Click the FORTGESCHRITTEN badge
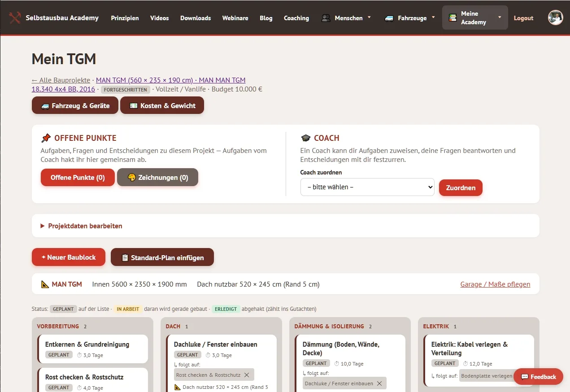570x392 pixels. [126, 90]
